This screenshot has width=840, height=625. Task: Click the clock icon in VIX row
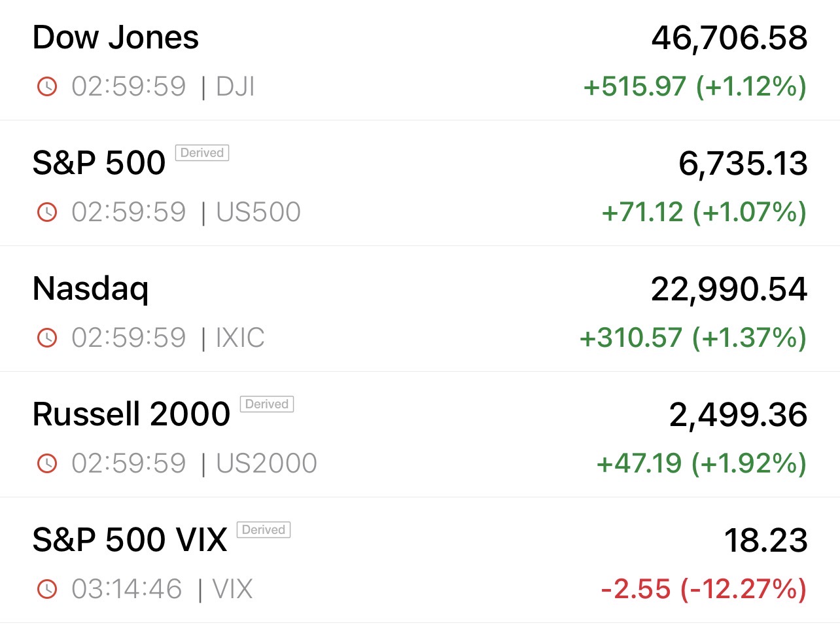[x=47, y=589]
